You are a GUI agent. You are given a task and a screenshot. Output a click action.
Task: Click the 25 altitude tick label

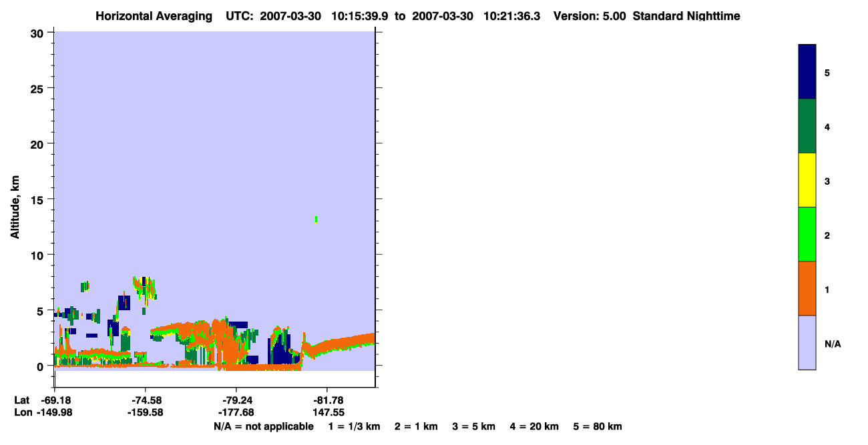(x=39, y=88)
